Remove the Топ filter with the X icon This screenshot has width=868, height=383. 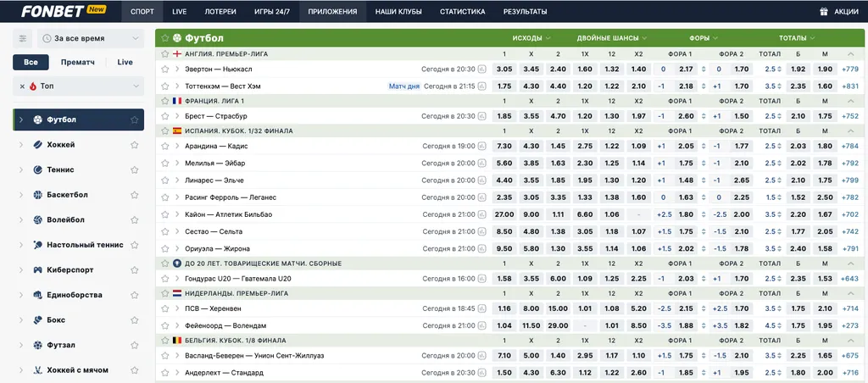pyautogui.click(x=22, y=86)
